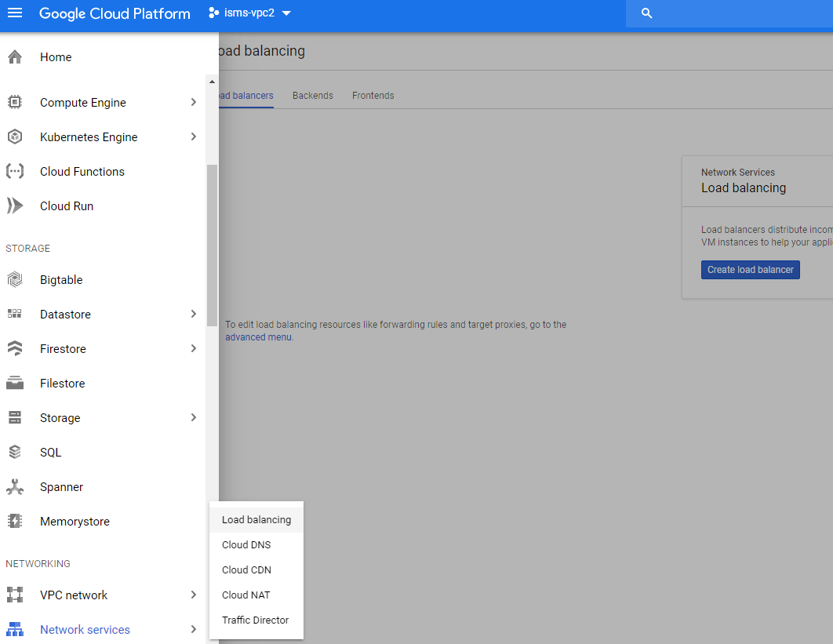This screenshot has height=644, width=833.
Task: Click the Kubernetes Engine hexagon icon
Action: 15,136
